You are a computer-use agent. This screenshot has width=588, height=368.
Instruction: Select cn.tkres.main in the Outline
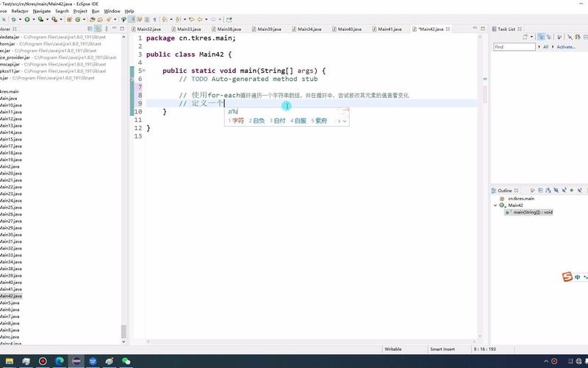(521, 199)
